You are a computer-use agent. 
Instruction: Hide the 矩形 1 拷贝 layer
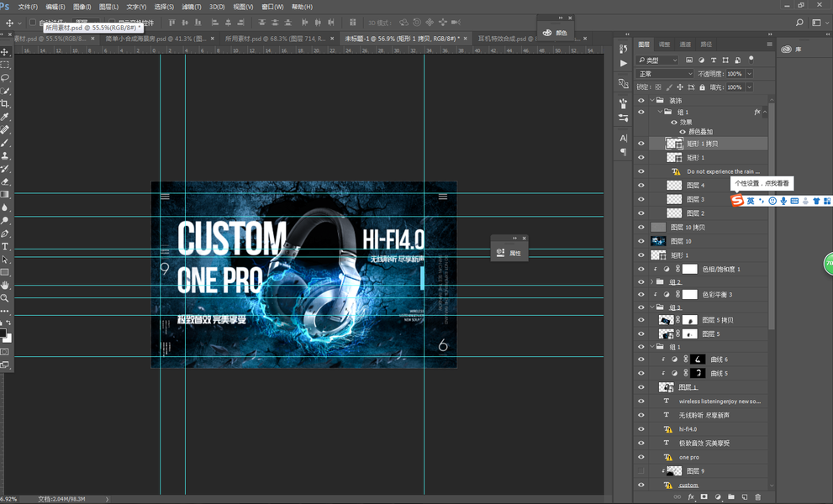[x=641, y=144]
